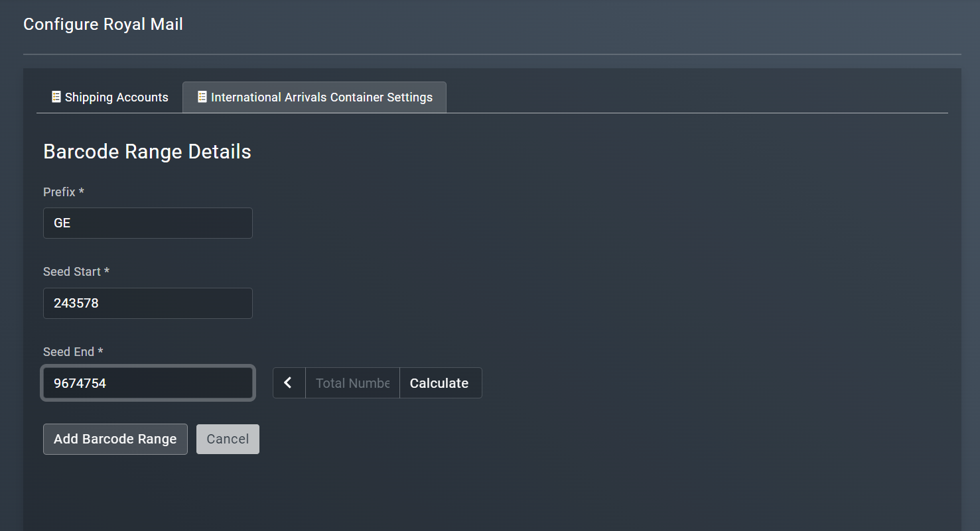Click the left chevron beside Total Number
980x531 pixels.
tap(289, 383)
